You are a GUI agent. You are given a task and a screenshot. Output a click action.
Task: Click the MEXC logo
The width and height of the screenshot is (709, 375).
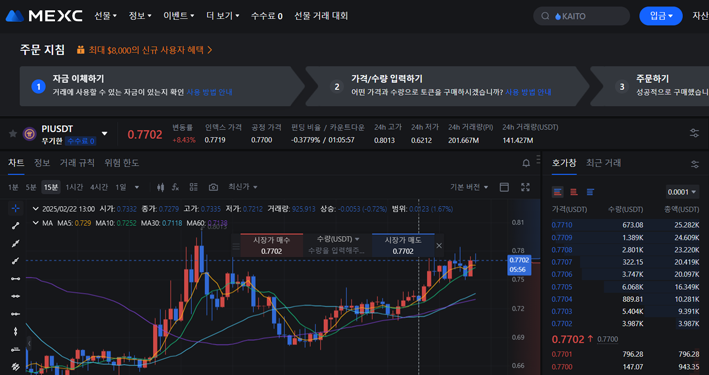(x=44, y=16)
